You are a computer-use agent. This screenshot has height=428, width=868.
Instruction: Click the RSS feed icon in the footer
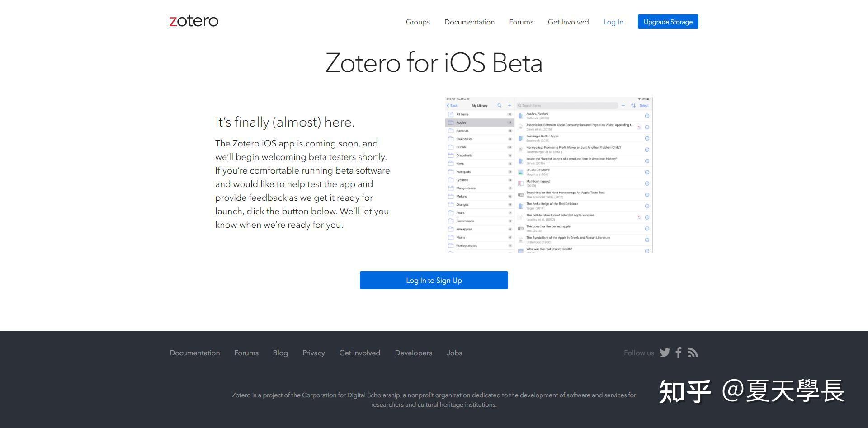(693, 353)
